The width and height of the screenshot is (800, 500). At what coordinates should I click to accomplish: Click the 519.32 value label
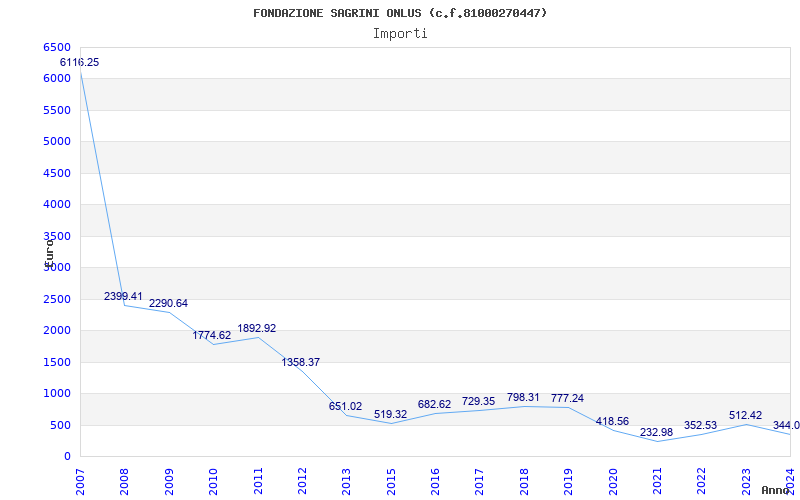[x=390, y=415]
